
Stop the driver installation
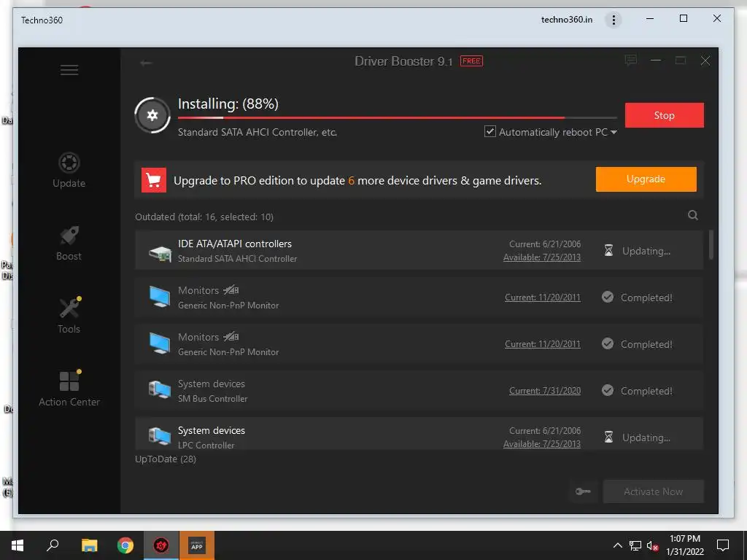click(x=664, y=115)
